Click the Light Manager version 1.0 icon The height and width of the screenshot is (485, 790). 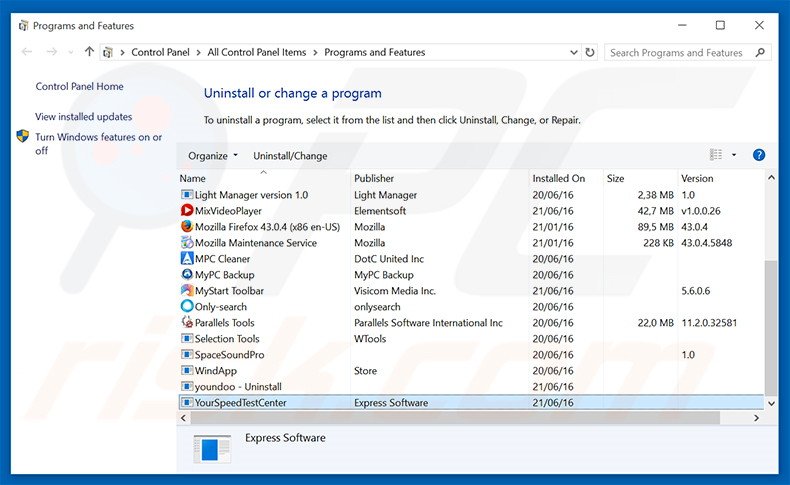pyautogui.click(x=186, y=194)
